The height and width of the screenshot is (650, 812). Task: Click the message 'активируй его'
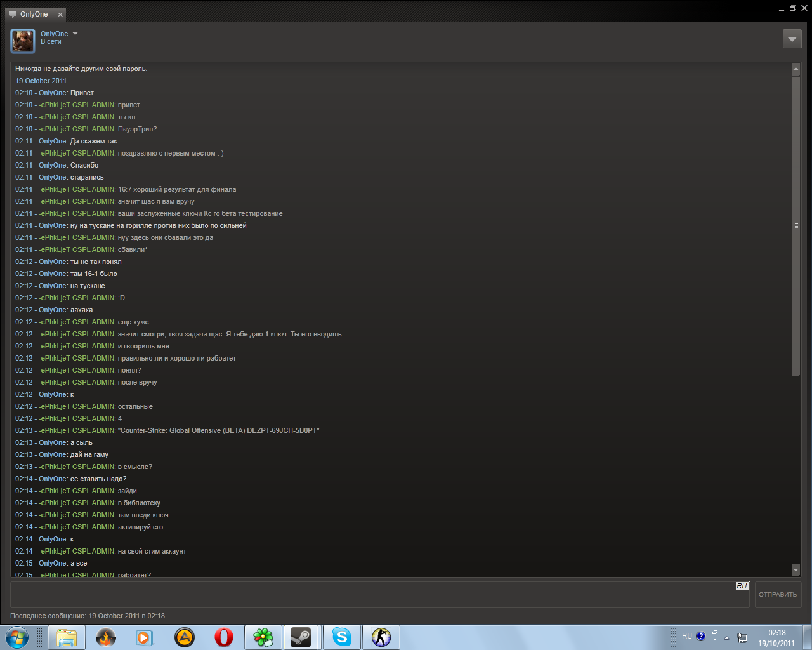click(x=140, y=527)
